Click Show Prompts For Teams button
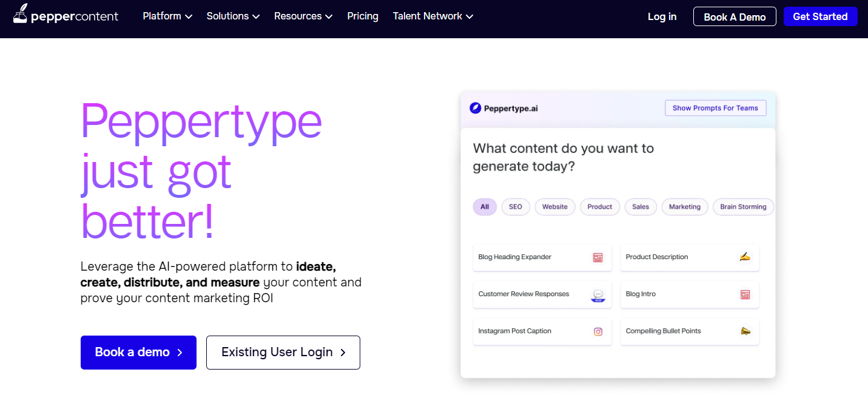The width and height of the screenshot is (868, 409). click(x=715, y=108)
